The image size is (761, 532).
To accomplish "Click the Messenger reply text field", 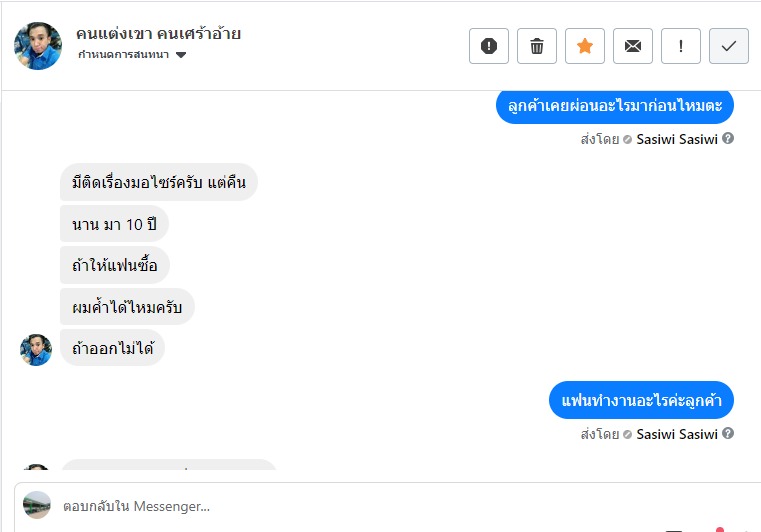I will pos(400,506).
